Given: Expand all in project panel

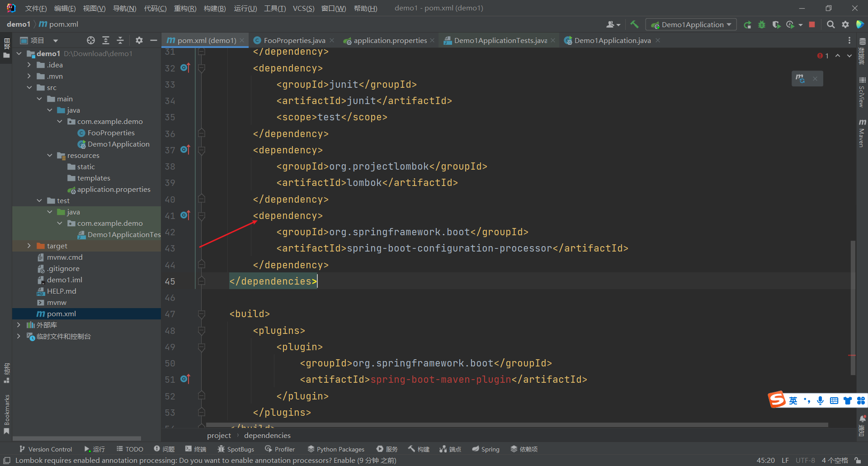Looking at the screenshot, I should pyautogui.click(x=106, y=40).
